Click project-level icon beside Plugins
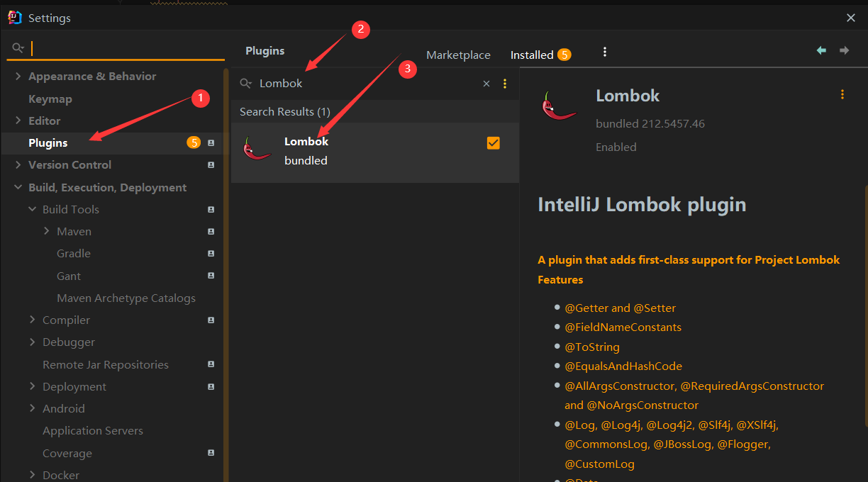Image resolution: width=868 pixels, height=482 pixels. 211,143
